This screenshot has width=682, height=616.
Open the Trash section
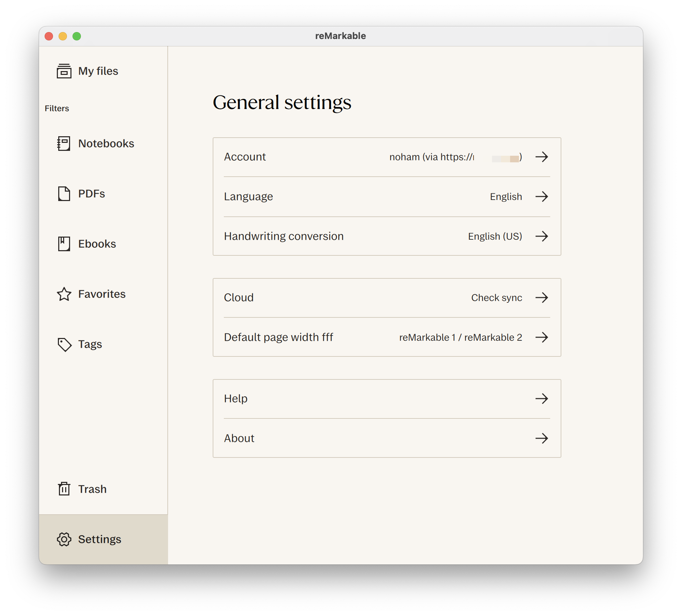[x=103, y=489]
